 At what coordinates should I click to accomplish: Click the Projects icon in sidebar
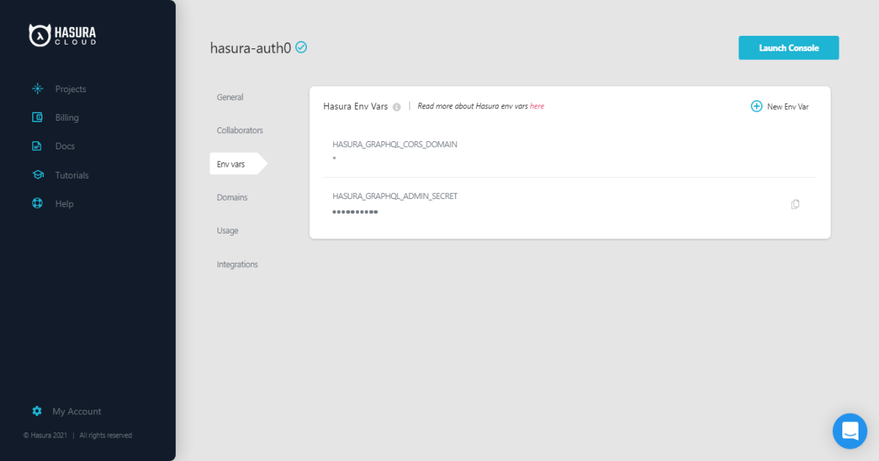pos(38,89)
